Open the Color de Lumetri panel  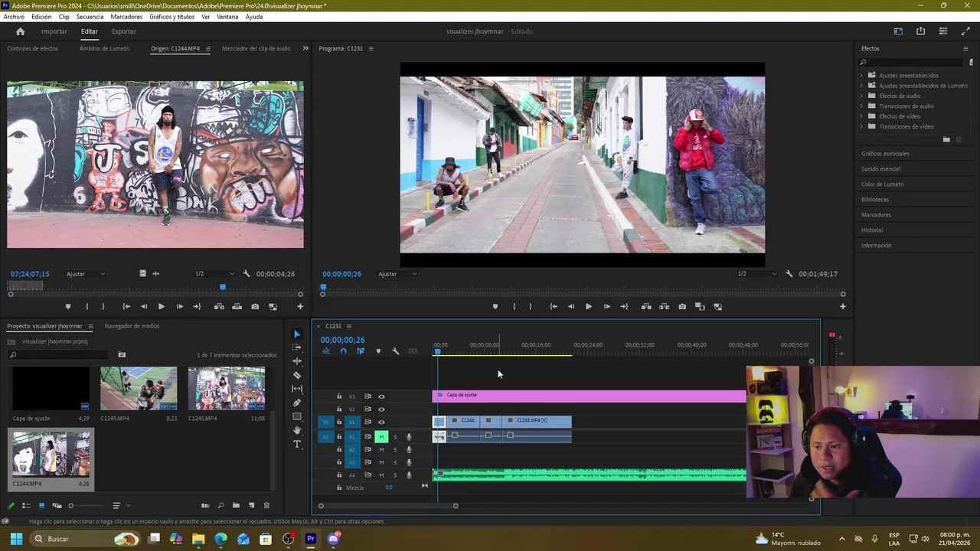pos(882,184)
